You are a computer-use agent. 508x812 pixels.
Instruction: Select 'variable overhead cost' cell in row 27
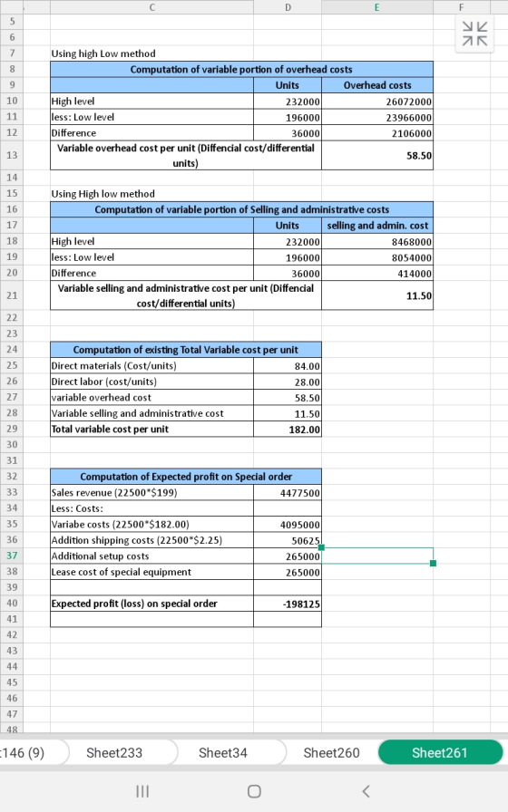tap(151, 397)
